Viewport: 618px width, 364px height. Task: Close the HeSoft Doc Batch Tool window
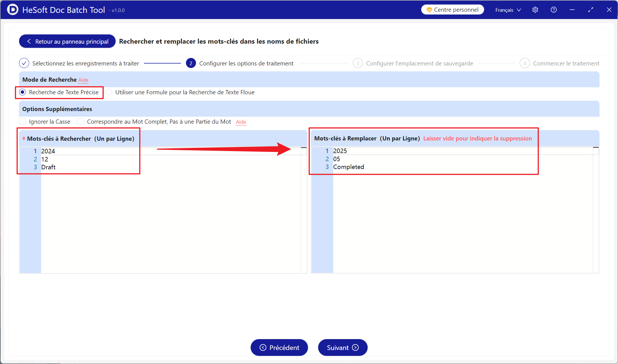[609, 10]
